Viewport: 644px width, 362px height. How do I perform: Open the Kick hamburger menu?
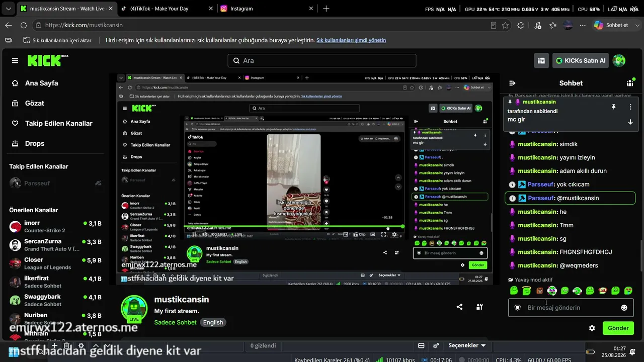pos(15,61)
